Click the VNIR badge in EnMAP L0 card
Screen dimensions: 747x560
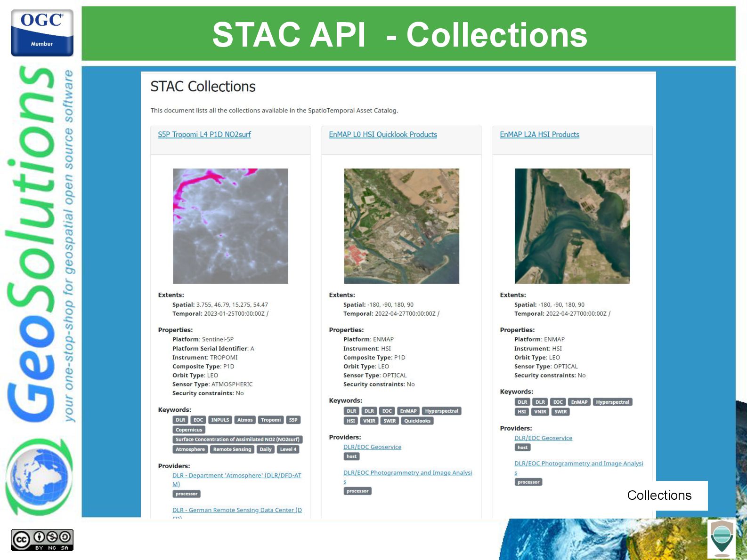369,421
